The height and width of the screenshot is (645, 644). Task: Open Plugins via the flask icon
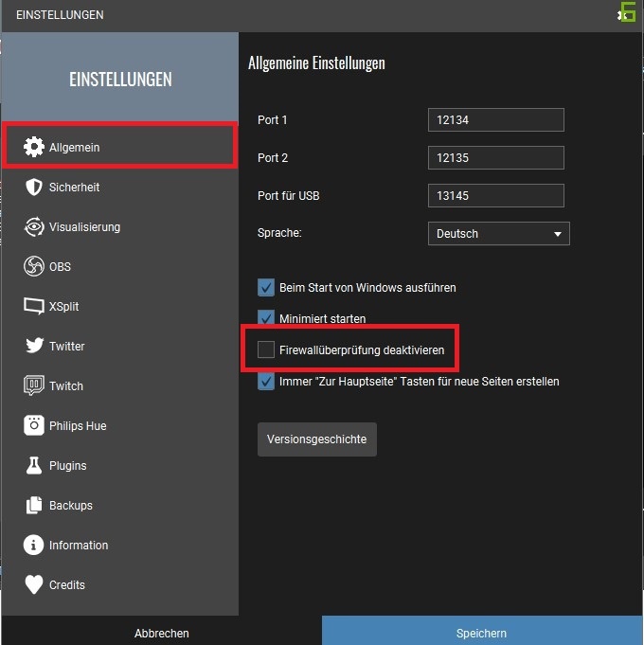(34, 466)
